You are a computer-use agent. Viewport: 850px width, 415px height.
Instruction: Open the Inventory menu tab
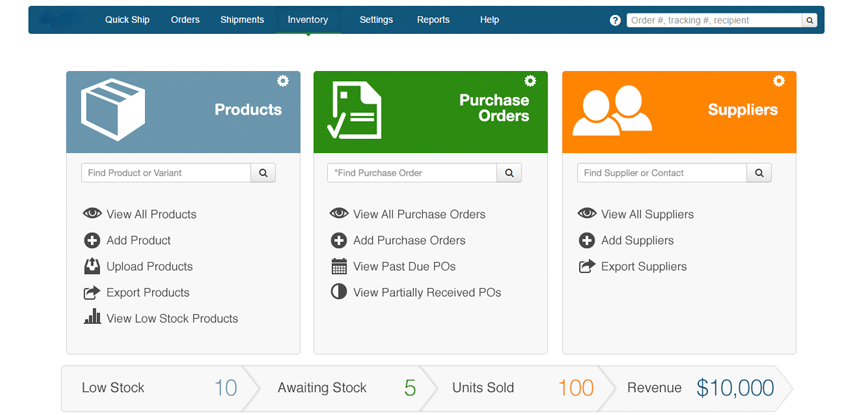tap(307, 20)
